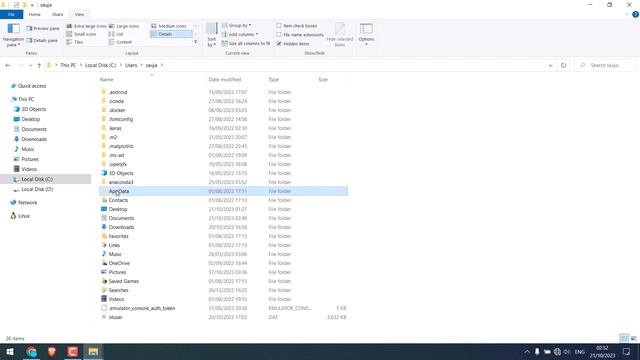Select Quick access in sidebar
The image size is (640, 360).
[32, 86]
